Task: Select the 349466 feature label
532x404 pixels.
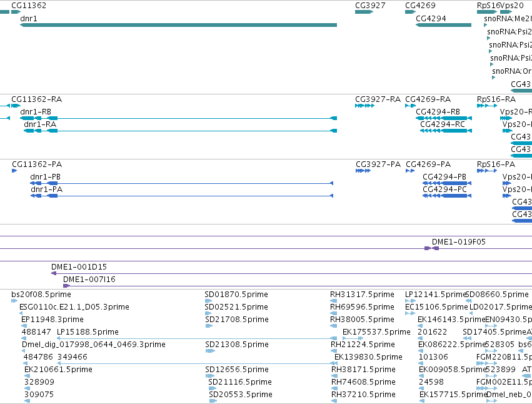Action: 73,357
